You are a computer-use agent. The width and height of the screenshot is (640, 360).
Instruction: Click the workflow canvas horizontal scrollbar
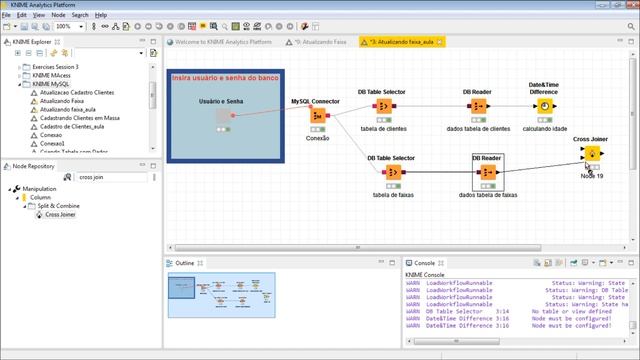358,248
